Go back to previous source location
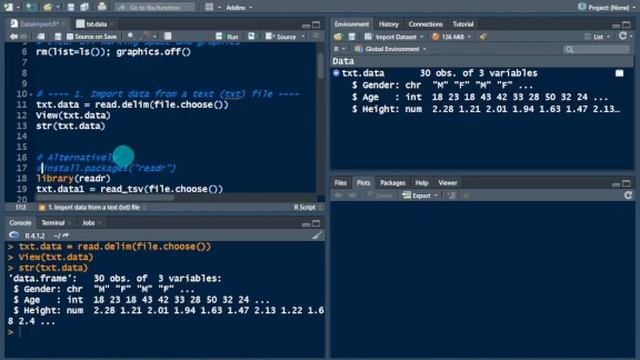Screen dimensions: 640x360 (x=13, y=36)
